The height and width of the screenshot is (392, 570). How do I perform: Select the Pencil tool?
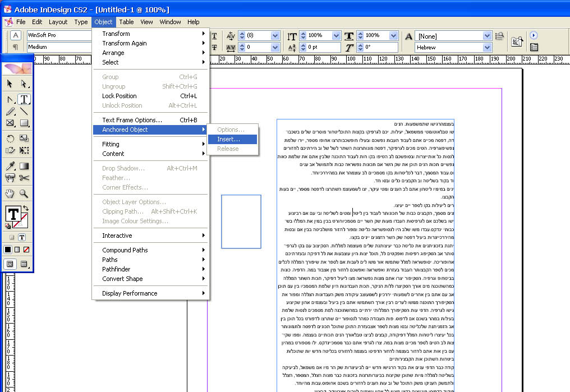click(10, 111)
